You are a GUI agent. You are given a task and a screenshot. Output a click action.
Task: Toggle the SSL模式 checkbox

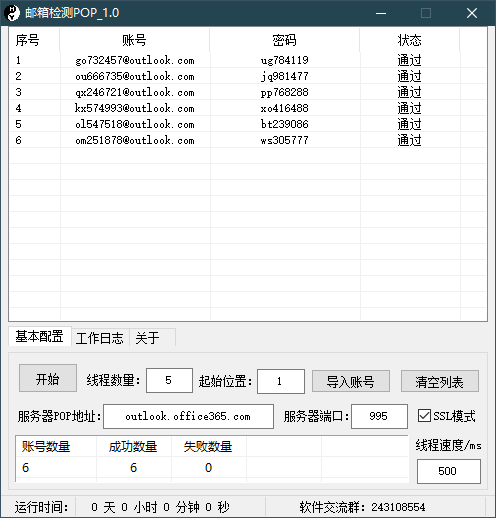click(x=424, y=416)
